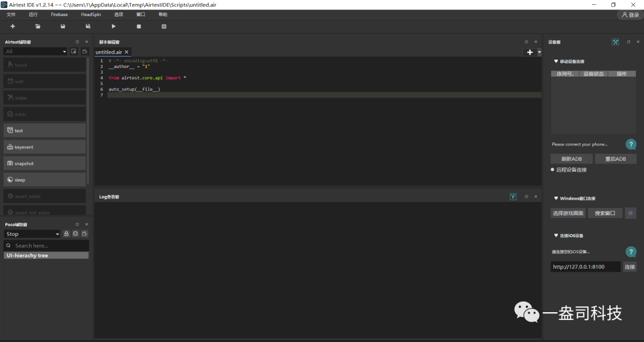Viewport: 644px width, 342px height.
Task: Click the Save As floppy icon
Action: click(88, 26)
